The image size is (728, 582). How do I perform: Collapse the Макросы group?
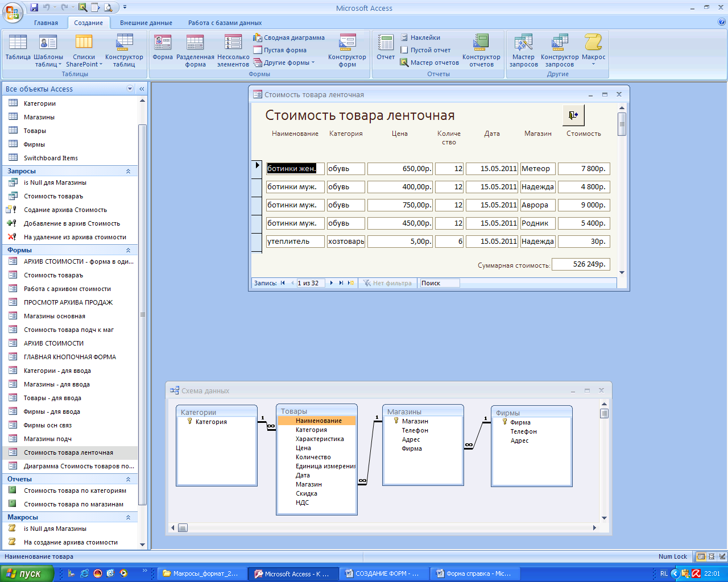pos(128,517)
